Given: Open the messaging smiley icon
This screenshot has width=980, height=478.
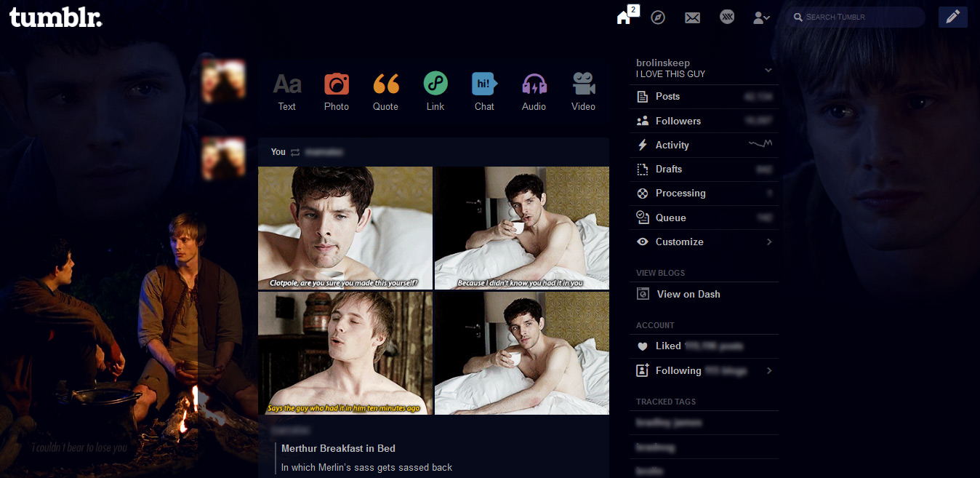Looking at the screenshot, I should 727,17.
